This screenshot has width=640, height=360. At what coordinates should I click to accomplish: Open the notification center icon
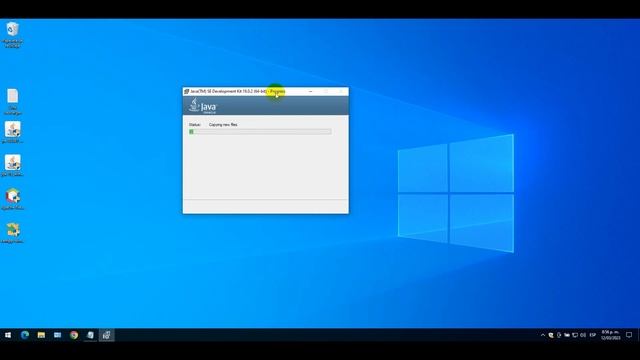629,335
